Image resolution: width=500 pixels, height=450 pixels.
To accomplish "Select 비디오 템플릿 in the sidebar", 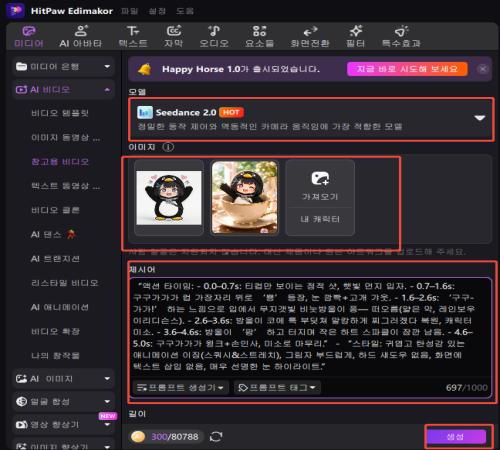I will (60, 113).
